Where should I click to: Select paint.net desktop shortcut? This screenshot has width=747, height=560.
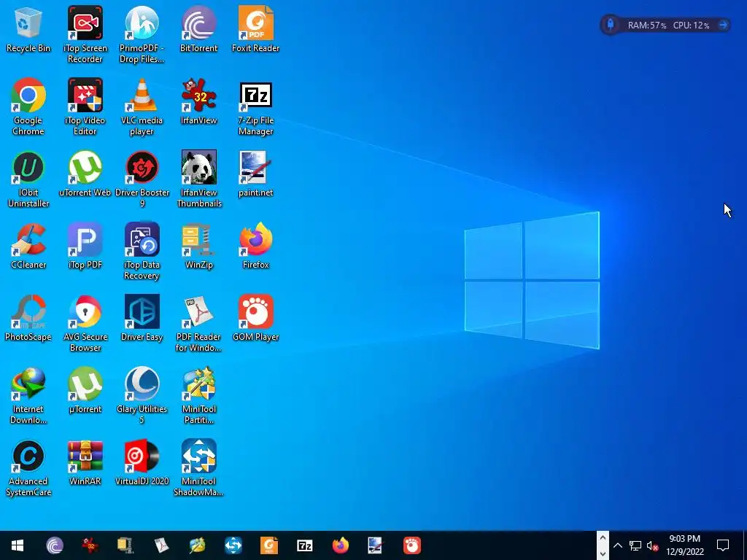(x=256, y=174)
